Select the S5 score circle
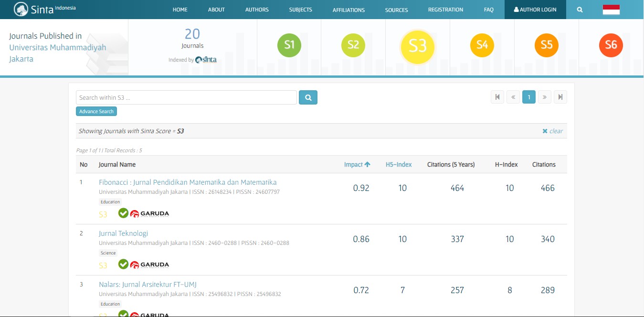644x317 pixels. click(547, 45)
